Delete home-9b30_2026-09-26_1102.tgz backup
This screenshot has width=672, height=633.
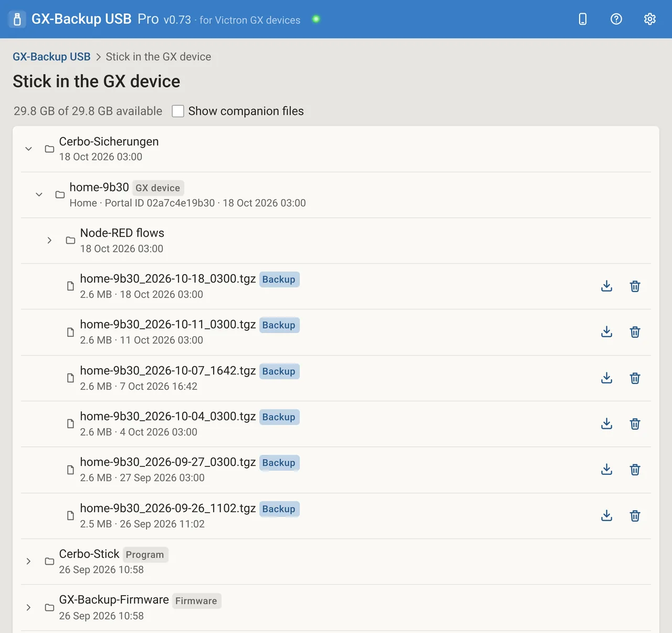pos(635,516)
